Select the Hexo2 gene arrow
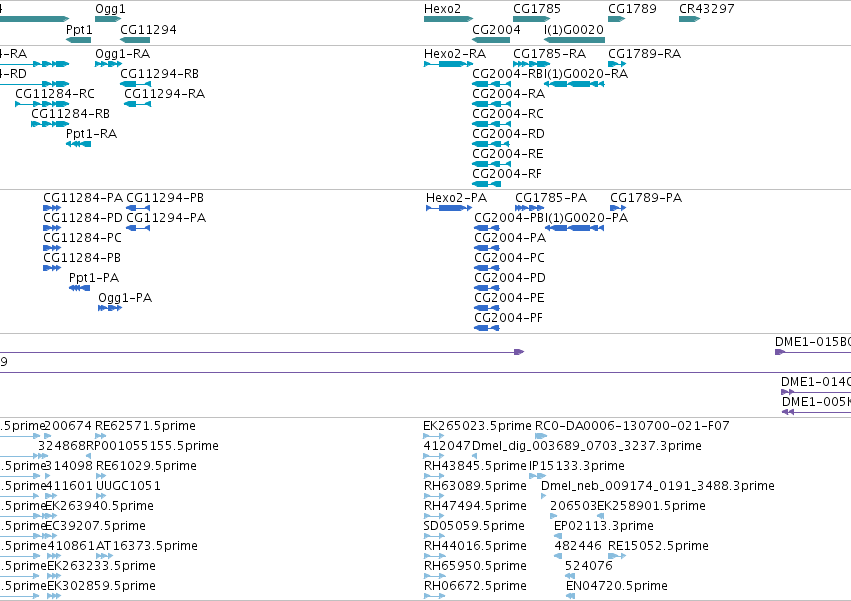This screenshot has width=851, height=601. pos(448,19)
